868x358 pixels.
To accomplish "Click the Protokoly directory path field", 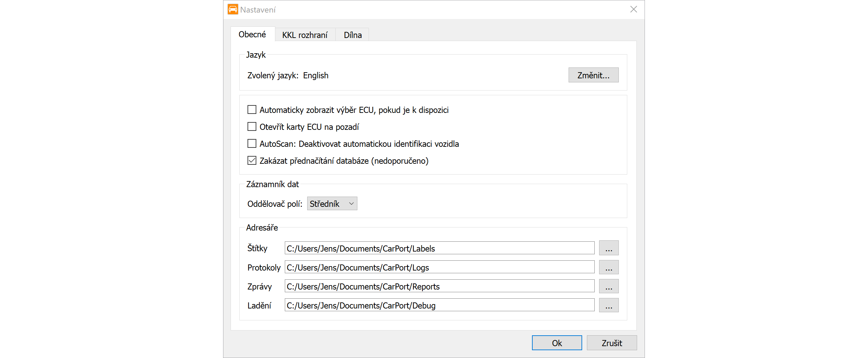I will [439, 267].
